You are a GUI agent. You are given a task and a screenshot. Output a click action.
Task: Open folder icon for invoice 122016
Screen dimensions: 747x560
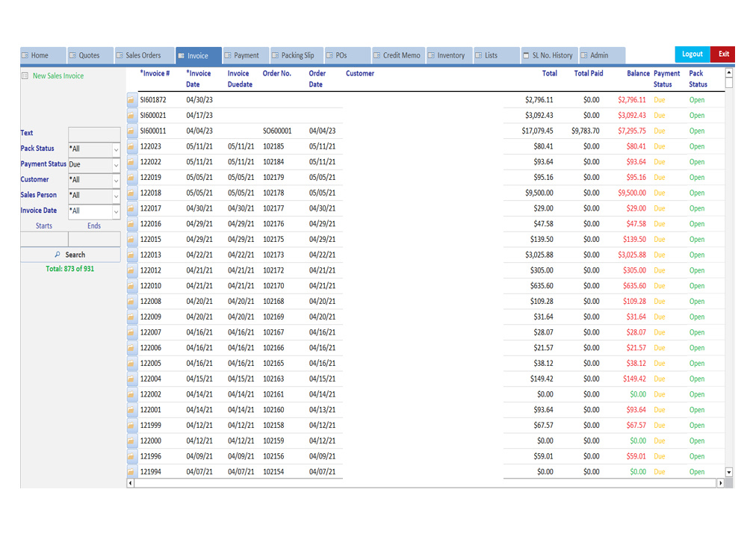(x=131, y=224)
